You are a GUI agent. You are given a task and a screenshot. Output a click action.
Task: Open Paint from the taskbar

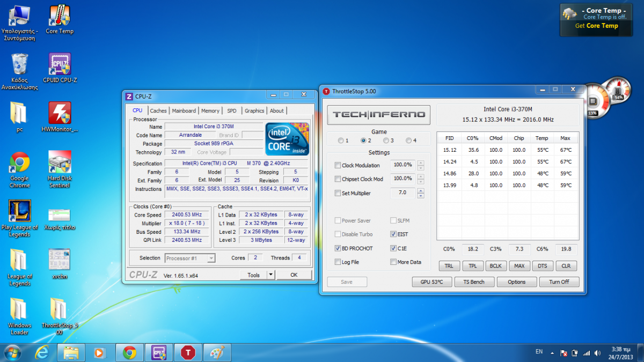pyautogui.click(x=217, y=352)
